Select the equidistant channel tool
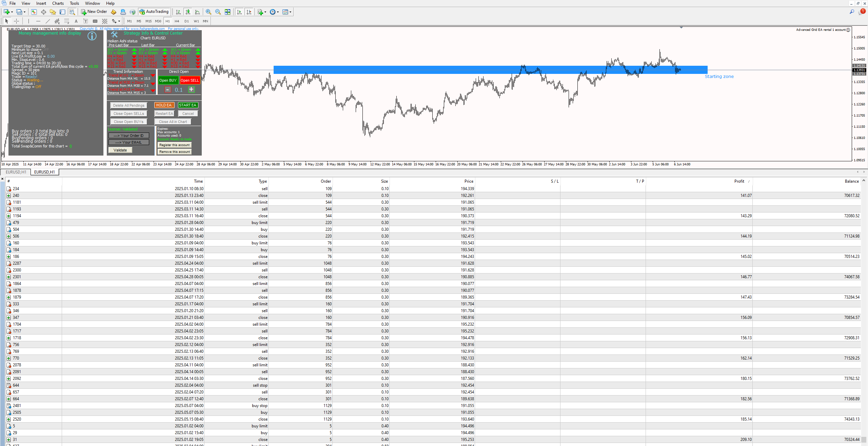This screenshot has height=446, width=868. (x=57, y=21)
